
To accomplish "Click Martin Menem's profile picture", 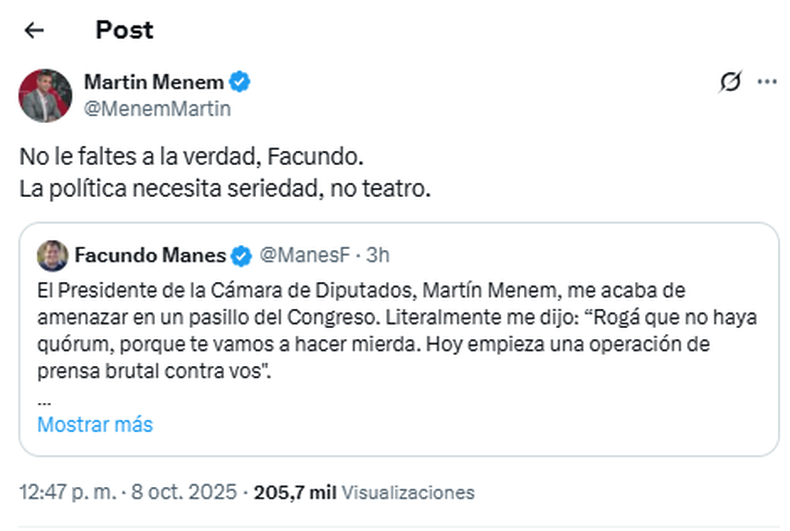I will (x=46, y=95).
